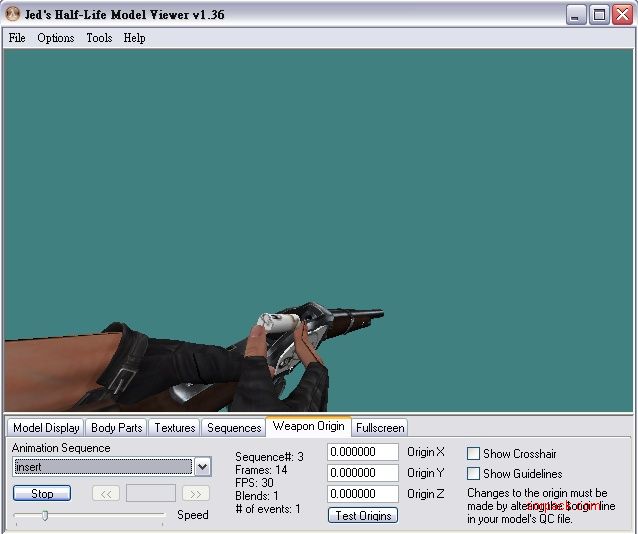Close the Model Viewer window

click(x=622, y=14)
